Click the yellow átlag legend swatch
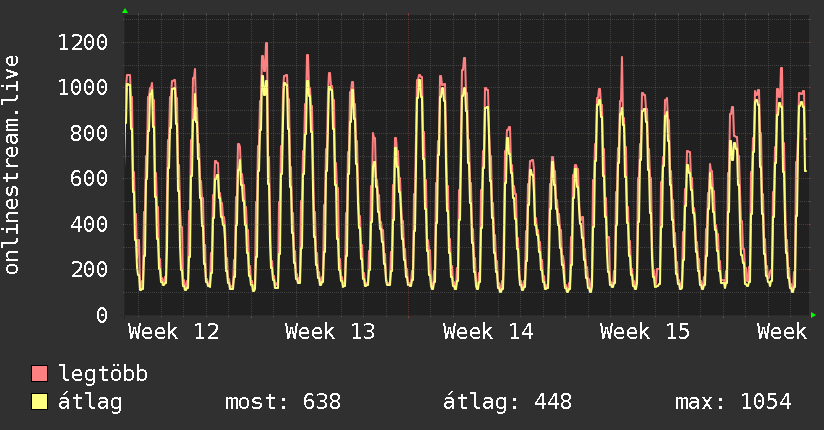824x430 pixels. (x=39, y=401)
